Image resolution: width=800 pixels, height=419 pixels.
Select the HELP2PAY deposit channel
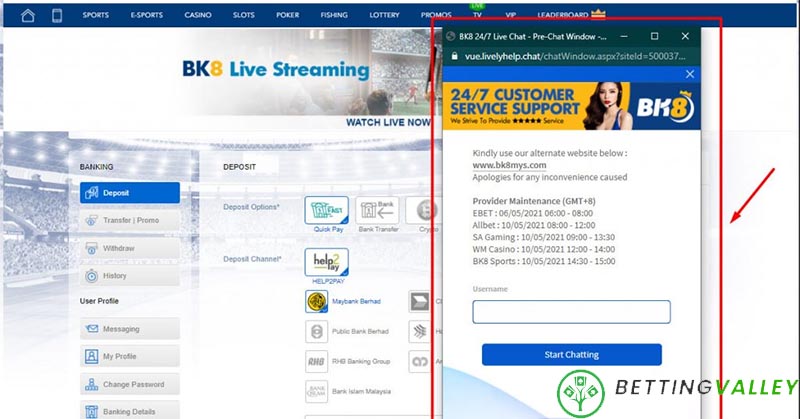point(327,262)
